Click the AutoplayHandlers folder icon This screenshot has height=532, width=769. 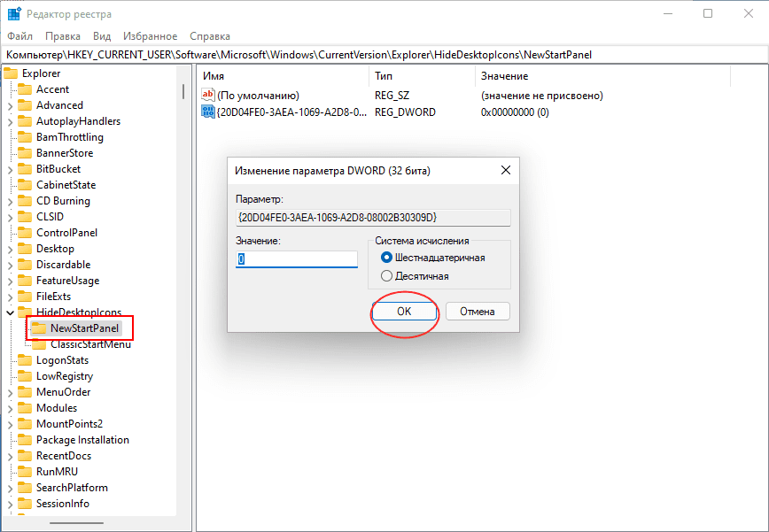click(25, 121)
